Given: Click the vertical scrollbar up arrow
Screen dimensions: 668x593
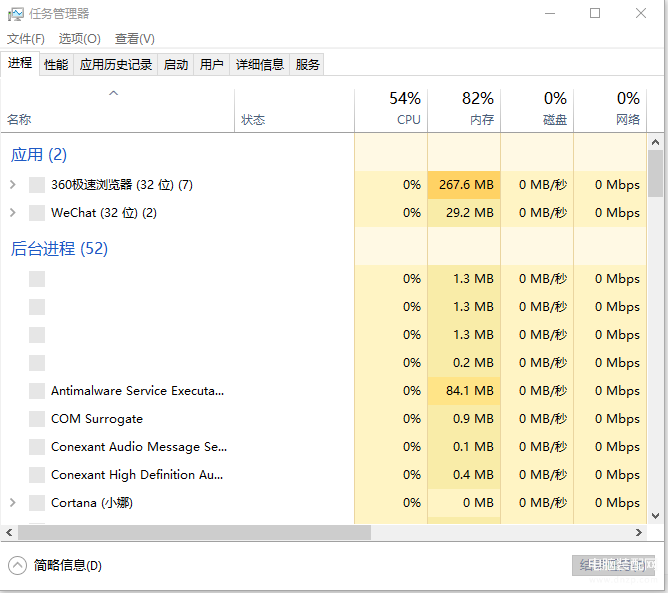Looking at the screenshot, I should tap(656, 142).
